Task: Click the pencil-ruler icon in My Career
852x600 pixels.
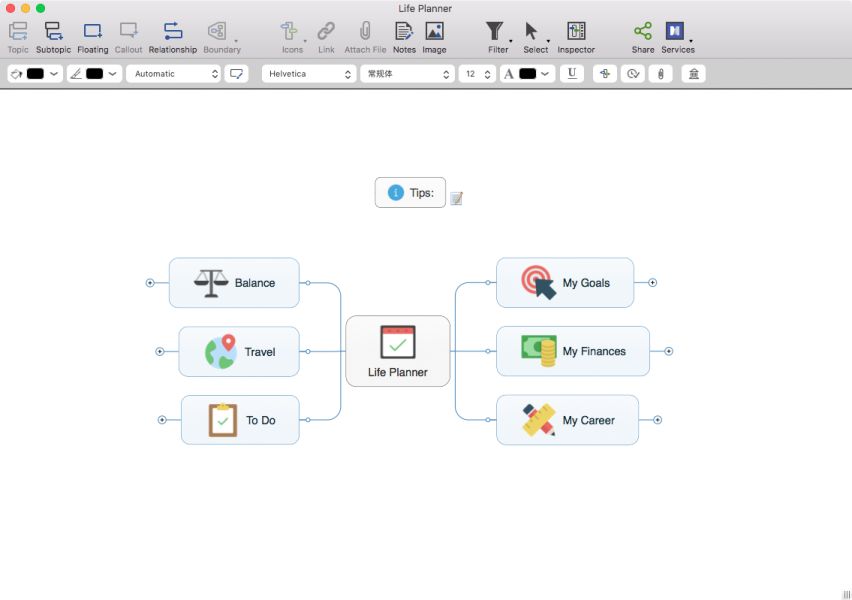Action: pyautogui.click(x=539, y=420)
